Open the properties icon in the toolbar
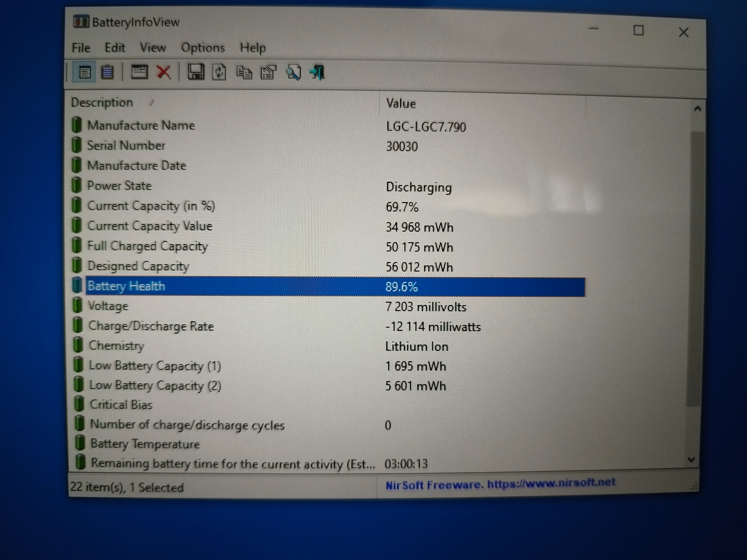Screen dimensions: 747x560 [x=269, y=72]
